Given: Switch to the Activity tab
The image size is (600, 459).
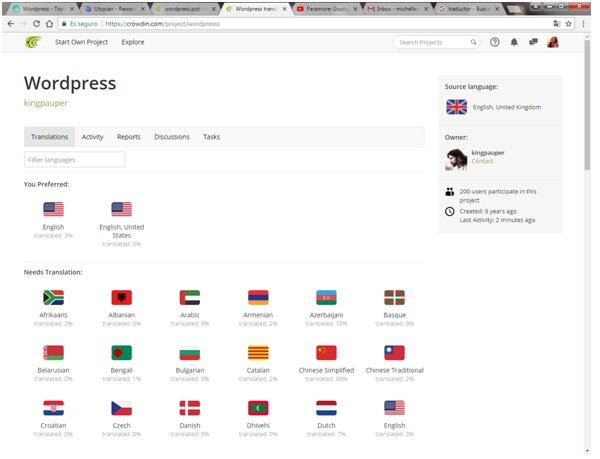Looking at the screenshot, I should click(93, 137).
